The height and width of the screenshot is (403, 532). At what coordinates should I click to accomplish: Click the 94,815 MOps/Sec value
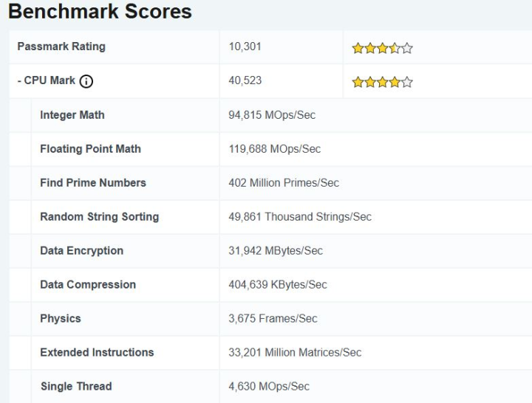coord(272,115)
